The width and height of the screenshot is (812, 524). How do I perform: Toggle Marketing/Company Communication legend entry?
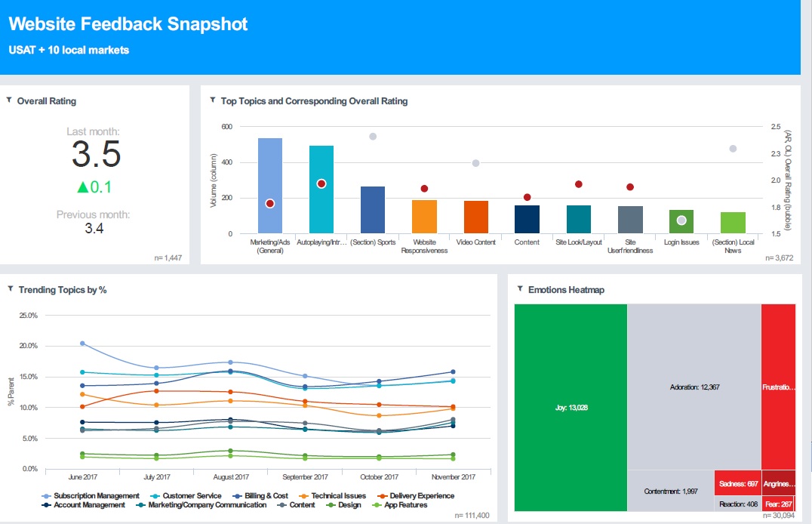pyautogui.click(x=201, y=505)
